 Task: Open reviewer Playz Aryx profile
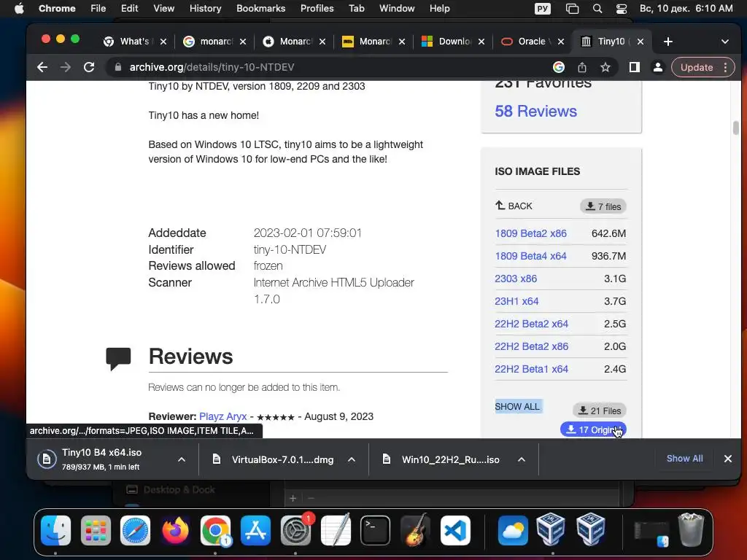223,416
